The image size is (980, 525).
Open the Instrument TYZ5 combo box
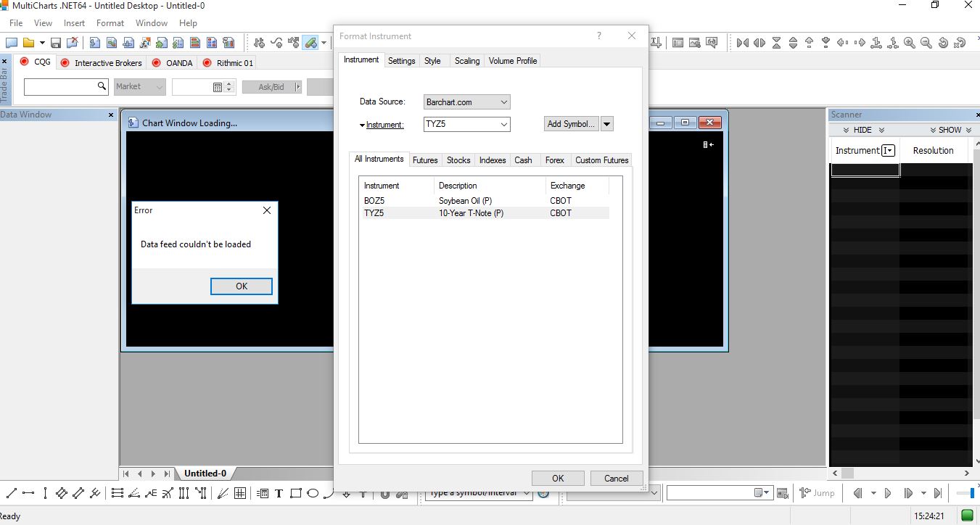[505, 125]
